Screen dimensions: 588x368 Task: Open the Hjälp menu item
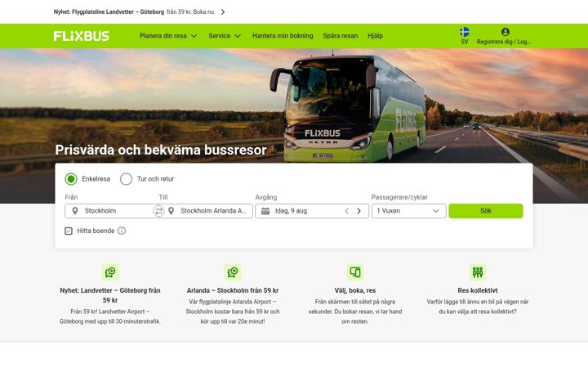coord(375,36)
